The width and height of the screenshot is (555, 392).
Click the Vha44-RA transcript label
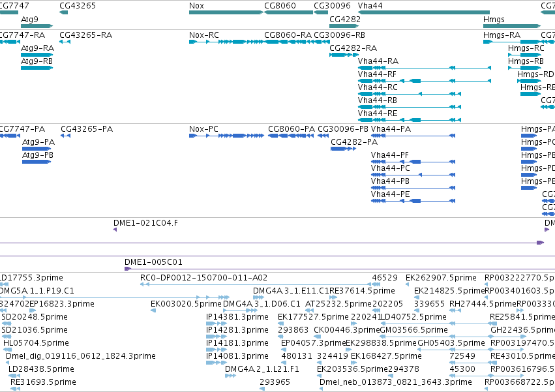(378, 61)
